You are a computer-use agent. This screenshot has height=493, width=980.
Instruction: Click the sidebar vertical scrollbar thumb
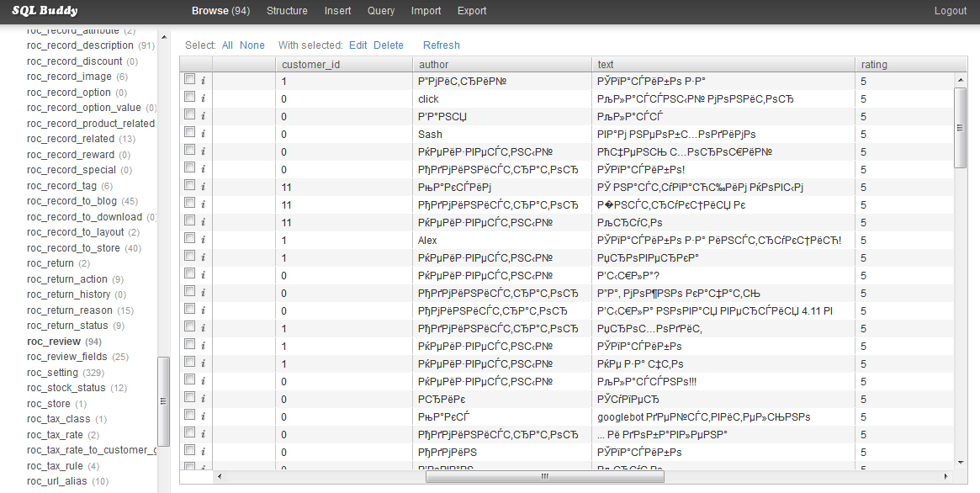(x=164, y=401)
